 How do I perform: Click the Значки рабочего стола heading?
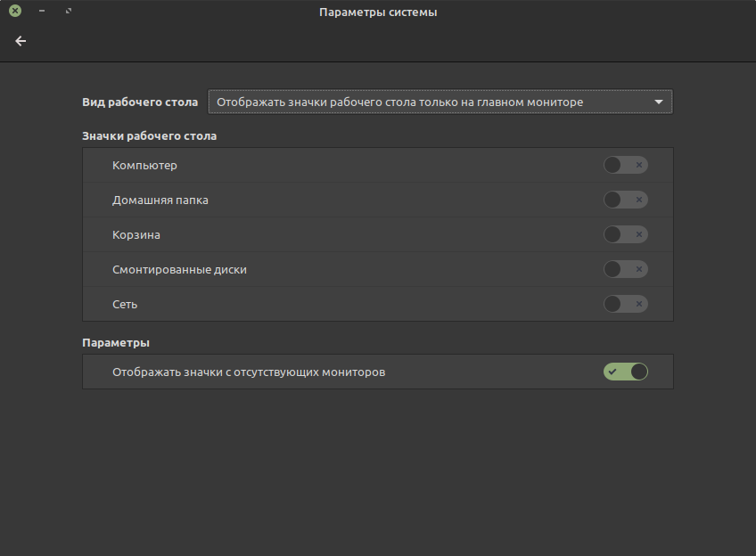150,135
